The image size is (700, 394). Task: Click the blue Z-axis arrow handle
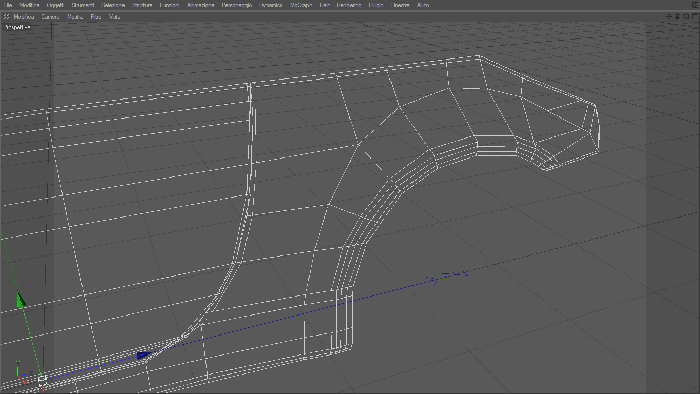(x=144, y=355)
